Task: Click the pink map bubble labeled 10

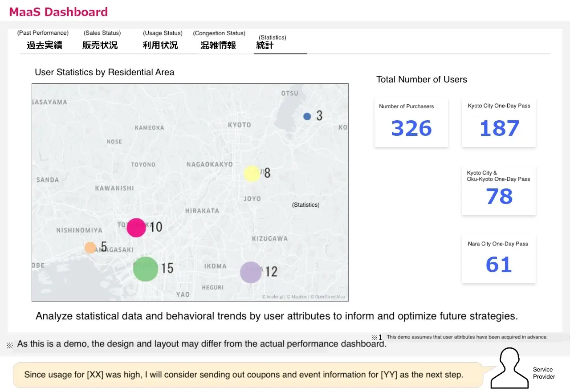Action: [136, 227]
